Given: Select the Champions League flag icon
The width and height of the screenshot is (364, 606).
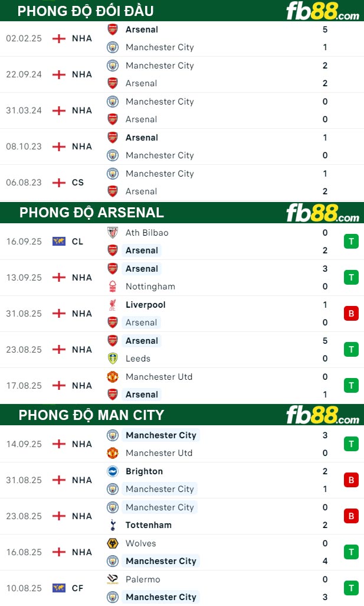Looking at the screenshot, I should 58,241.
